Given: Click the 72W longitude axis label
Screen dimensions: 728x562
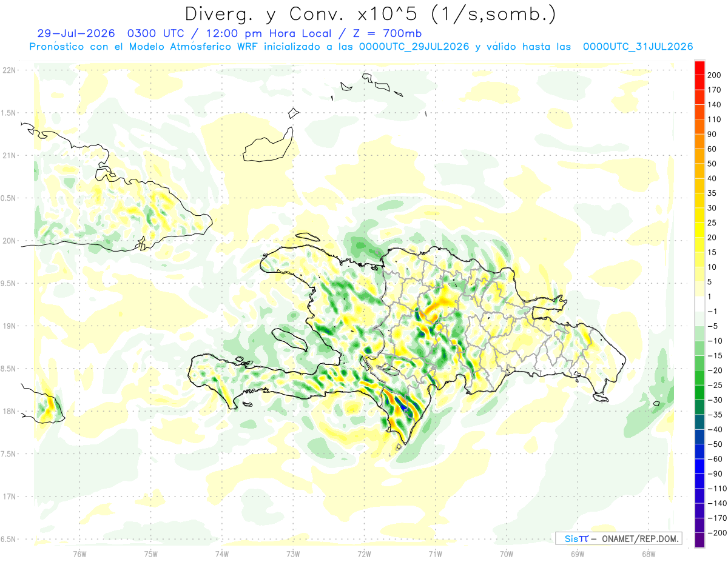Looking at the screenshot, I should point(364,554).
